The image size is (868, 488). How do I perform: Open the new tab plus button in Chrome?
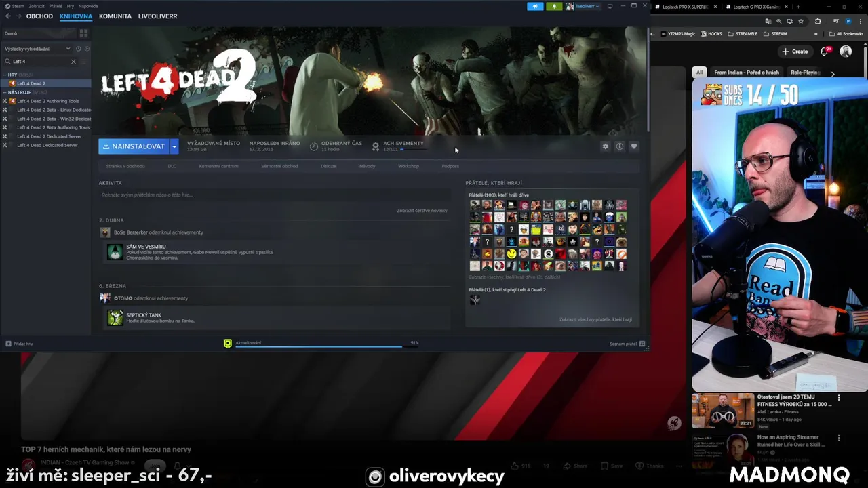(798, 7)
